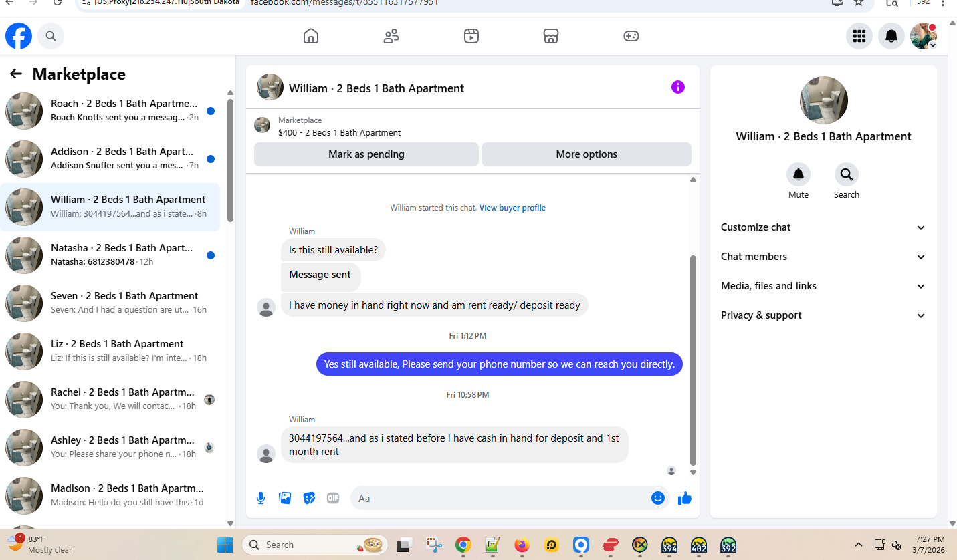Mute this conversation with the bell button
The height and width of the screenshot is (560, 957).
pyautogui.click(x=799, y=174)
